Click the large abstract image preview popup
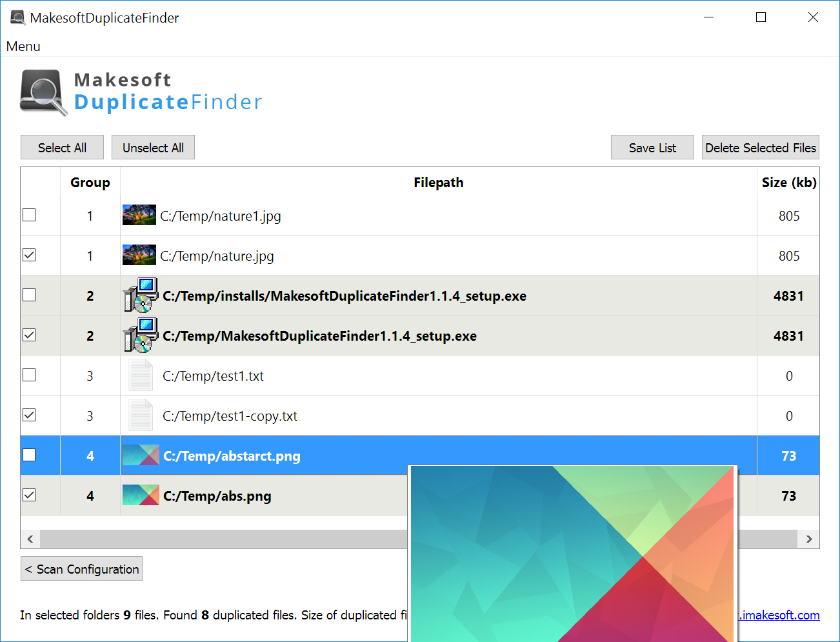Screen dimensions: 840x642 coord(573,554)
